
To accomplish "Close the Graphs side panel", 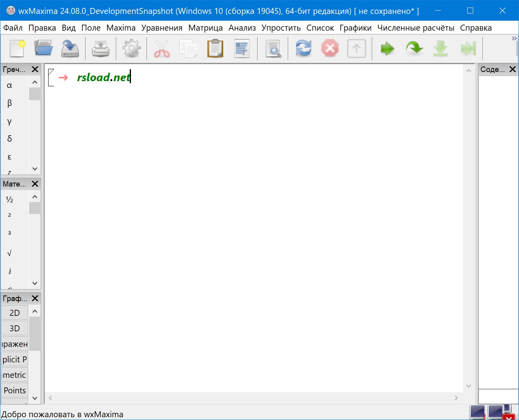I will [35, 298].
